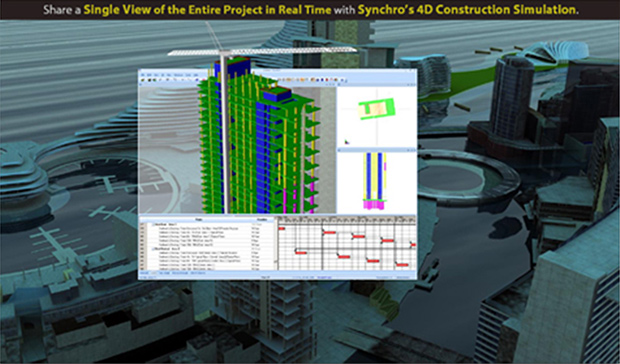Select the magenta base in the elevation view
The width and height of the screenshot is (620, 364).
[374, 204]
